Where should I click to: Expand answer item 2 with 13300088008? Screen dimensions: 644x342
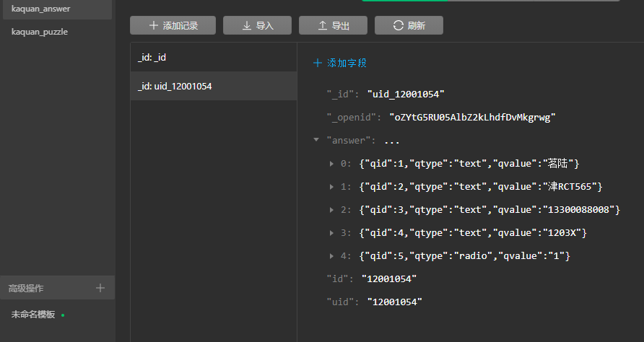pyautogui.click(x=331, y=209)
